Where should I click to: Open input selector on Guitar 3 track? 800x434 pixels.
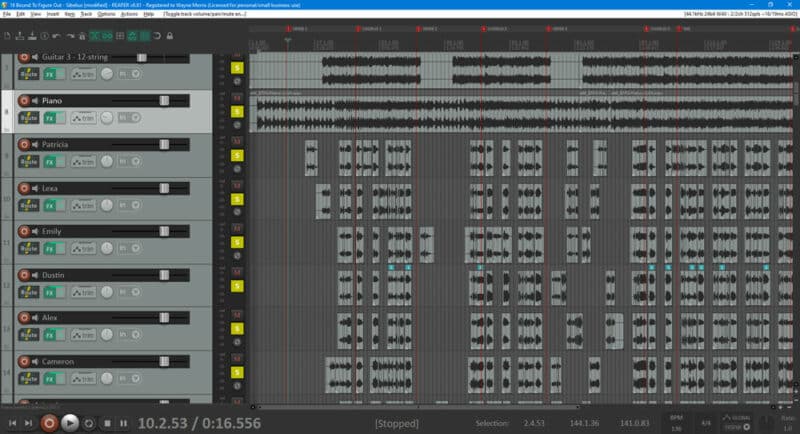pos(129,74)
